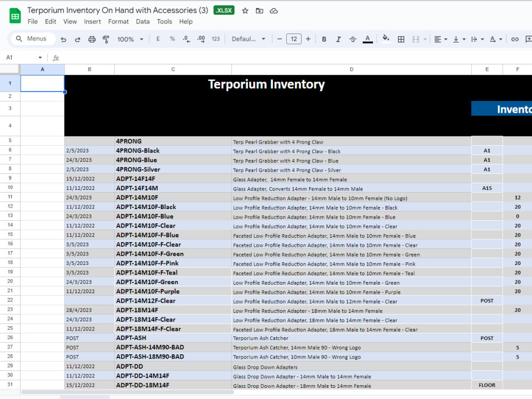Toggle bold formatting
This screenshot has width=532, height=399.
click(324, 39)
